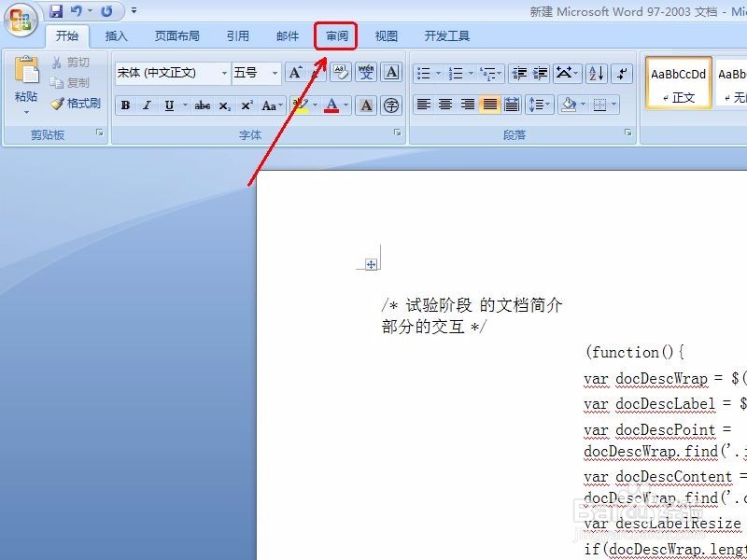The height and width of the screenshot is (560, 747).
Task: Activate the 格式刷 format painter
Action: pyautogui.click(x=77, y=104)
